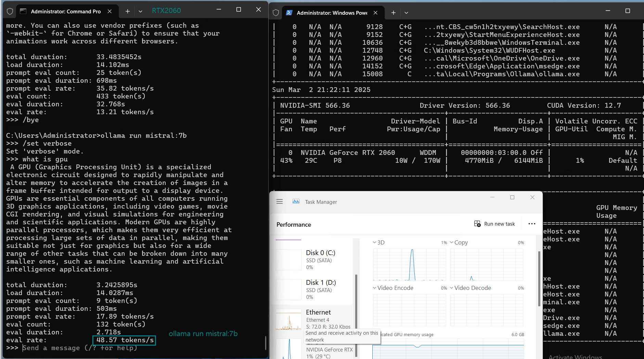Image resolution: width=644 pixels, height=359 pixels.
Task: Open profile dropdown in PowerShell terminal
Action: point(406,13)
